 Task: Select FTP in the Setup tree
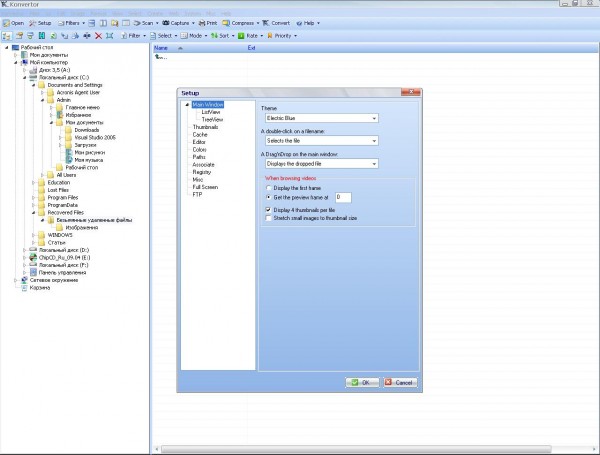pyautogui.click(x=197, y=194)
